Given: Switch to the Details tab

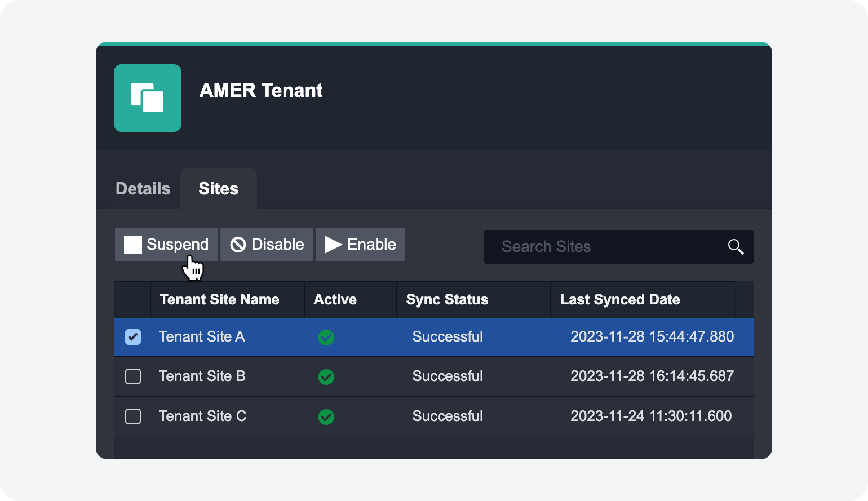Looking at the screenshot, I should click(143, 189).
